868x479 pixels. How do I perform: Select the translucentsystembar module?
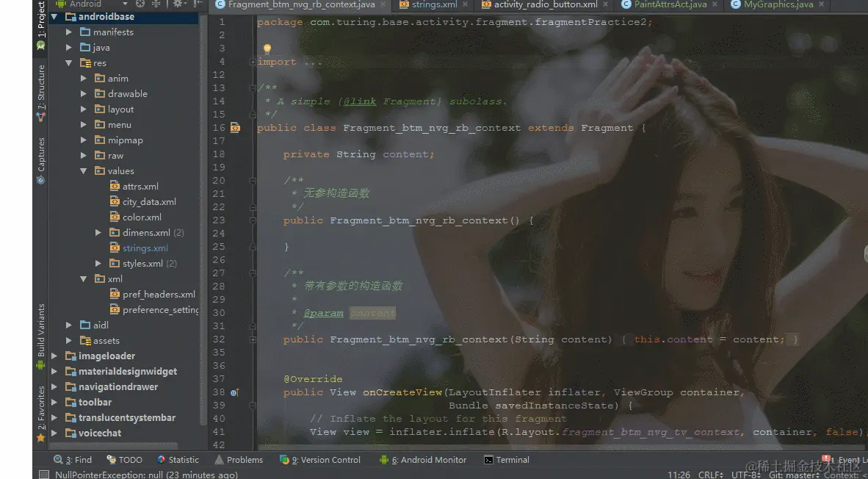120,418
